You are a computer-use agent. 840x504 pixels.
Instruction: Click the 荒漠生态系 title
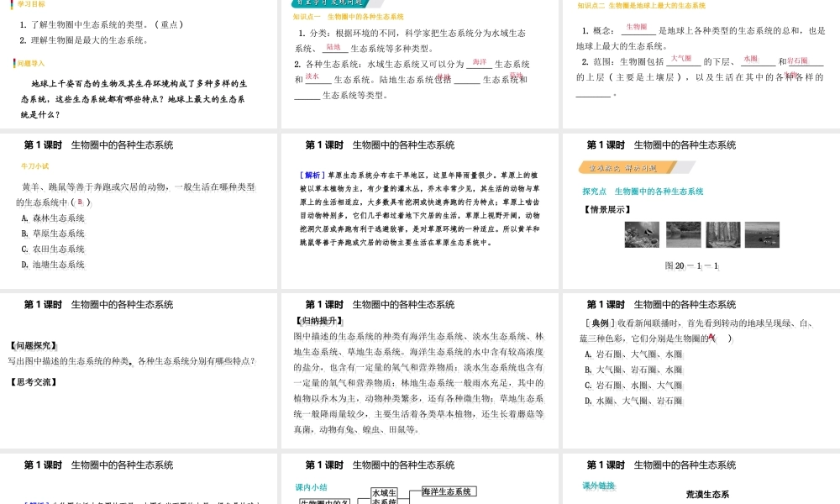[x=707, y=495]
